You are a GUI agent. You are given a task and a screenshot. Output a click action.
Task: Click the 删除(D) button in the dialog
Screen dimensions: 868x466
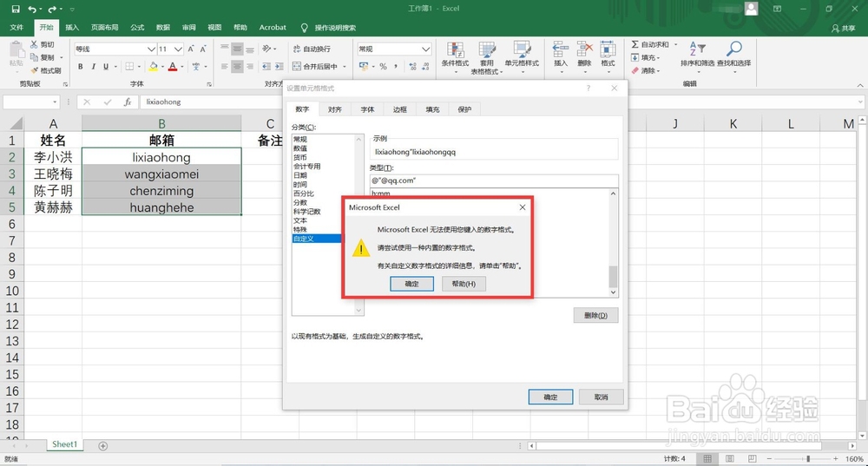[595, 316]
